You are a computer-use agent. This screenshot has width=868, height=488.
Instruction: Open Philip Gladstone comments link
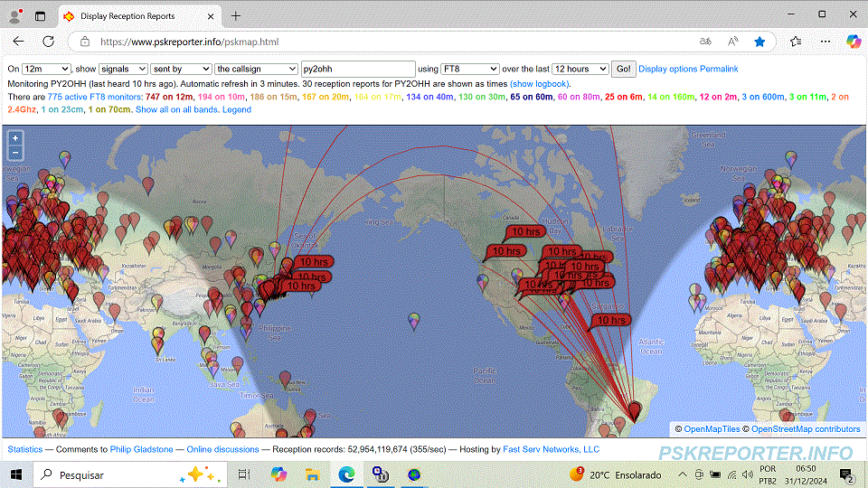pyautogui.click(x=141, y=449)
